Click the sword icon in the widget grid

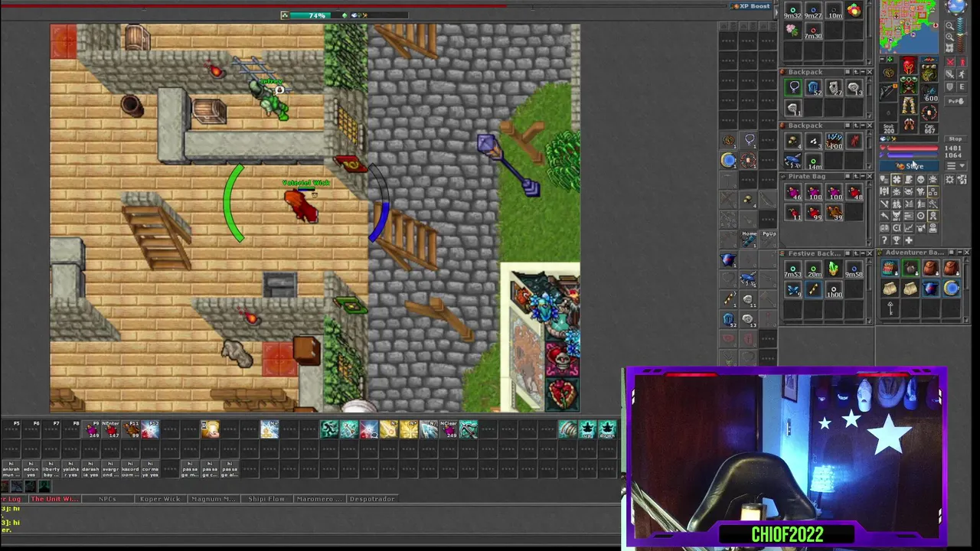(x=884, y=204)
